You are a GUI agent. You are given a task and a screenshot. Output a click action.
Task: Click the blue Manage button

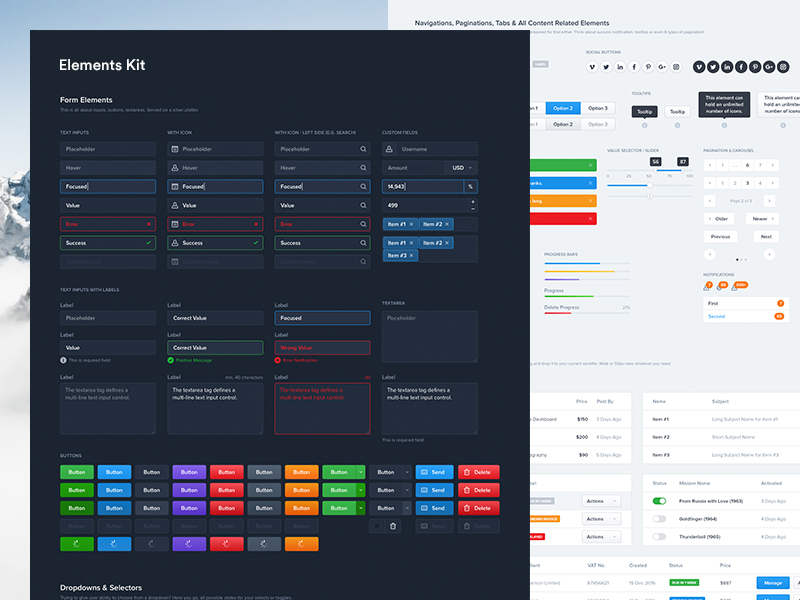(x=772, y=582)
